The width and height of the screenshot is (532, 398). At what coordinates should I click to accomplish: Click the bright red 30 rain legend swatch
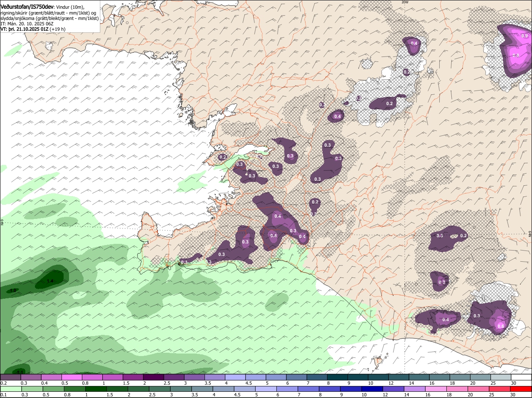(521, 389)
